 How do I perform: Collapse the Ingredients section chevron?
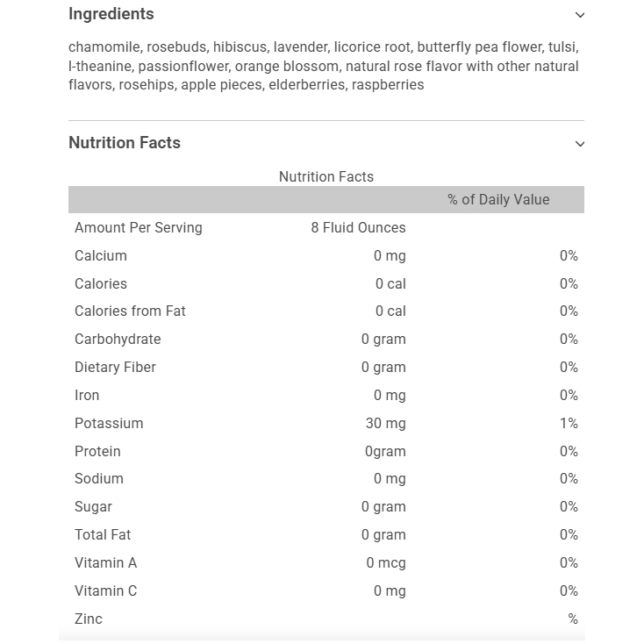(579, 15)
